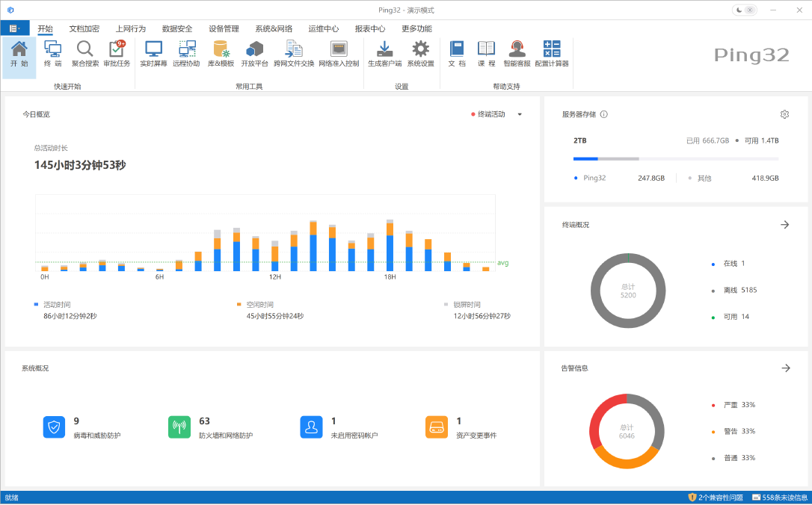812x505 pixels.
Task: Launch the 实时屏幕 monitoring tool
Action: click(153, 52)
